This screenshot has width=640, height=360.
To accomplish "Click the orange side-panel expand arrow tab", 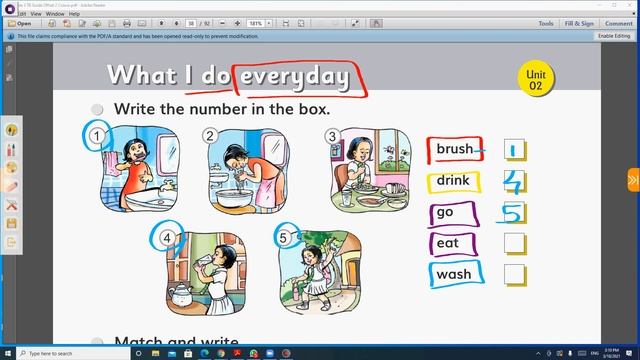I will 633,180.
